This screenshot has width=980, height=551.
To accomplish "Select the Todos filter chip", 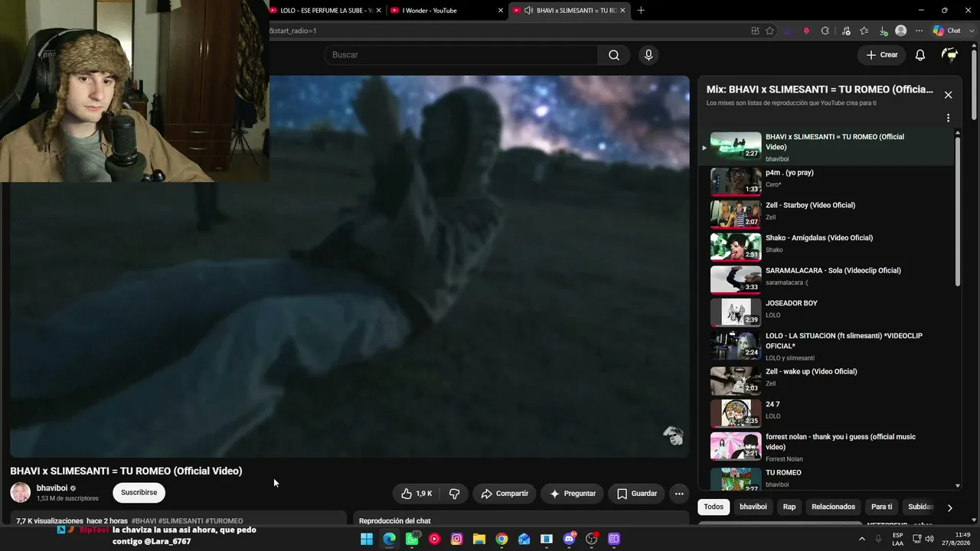I will pyautogui.click(x=714, y=507).
